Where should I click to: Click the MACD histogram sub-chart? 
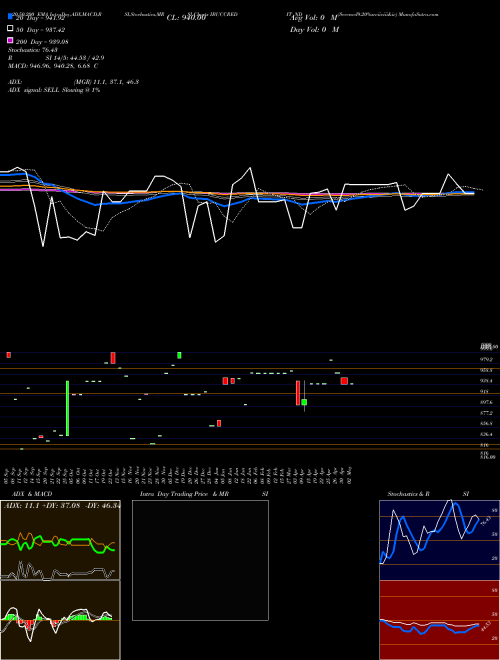(60, 620)
